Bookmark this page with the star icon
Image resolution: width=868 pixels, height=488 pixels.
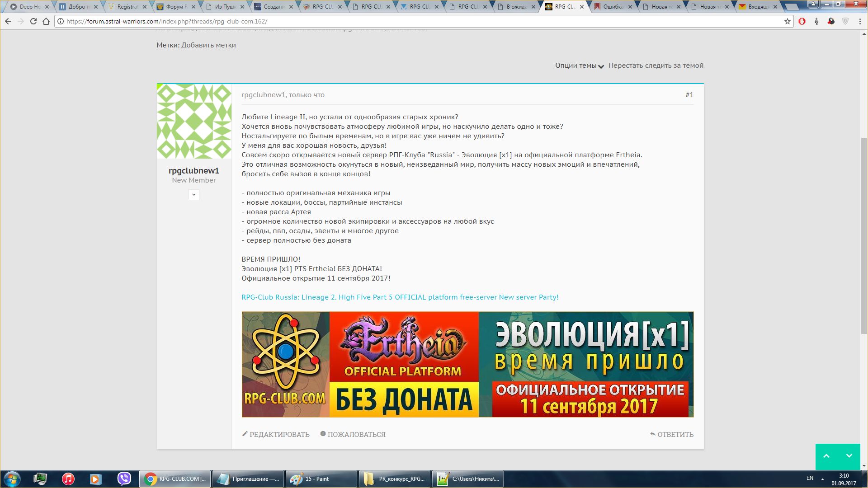(787, 21)
